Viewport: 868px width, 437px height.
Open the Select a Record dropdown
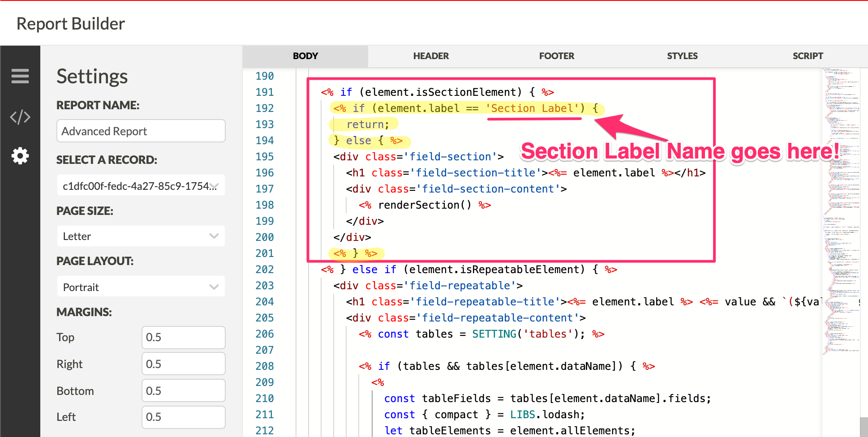click(x=141, y=185)
